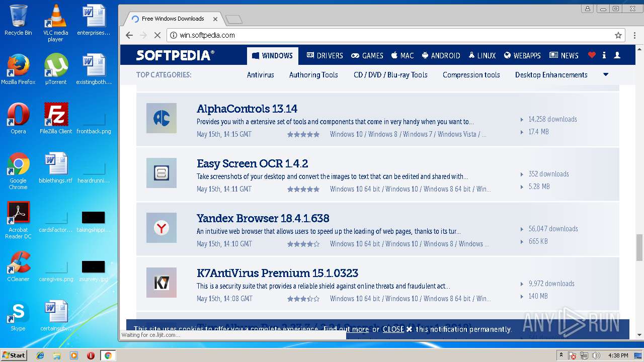Image resolution: width=644 pixels, height=362 pixels.
Task: Open the Recycle Bin desktop icon
Action: pyautogui.click(x=18, y=20)
